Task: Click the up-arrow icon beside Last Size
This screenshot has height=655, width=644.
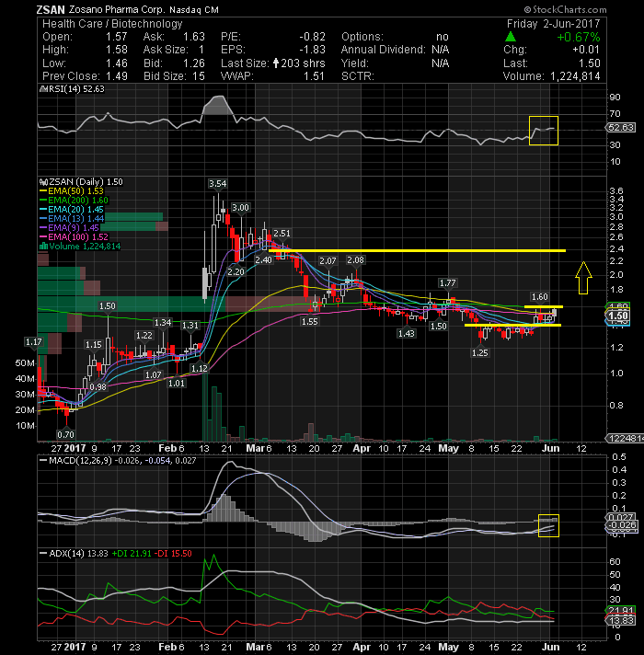Action: [x=276, y=63]
